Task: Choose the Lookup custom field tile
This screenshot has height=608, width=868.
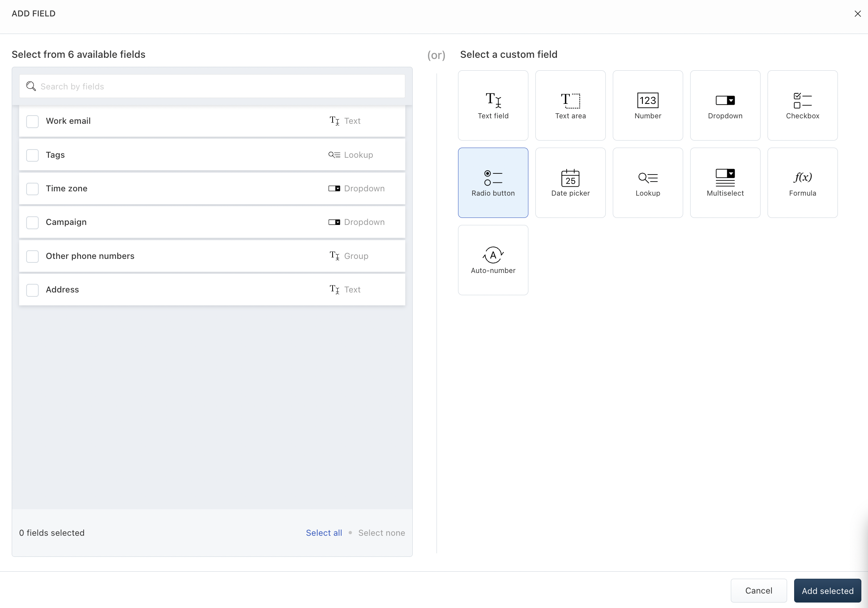Action: pos(648,183)
